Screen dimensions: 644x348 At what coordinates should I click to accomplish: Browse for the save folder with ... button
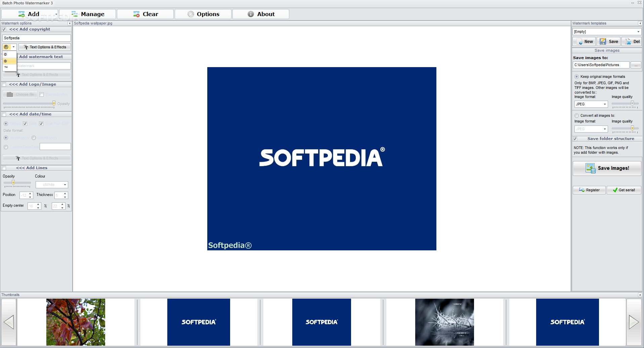636,65
